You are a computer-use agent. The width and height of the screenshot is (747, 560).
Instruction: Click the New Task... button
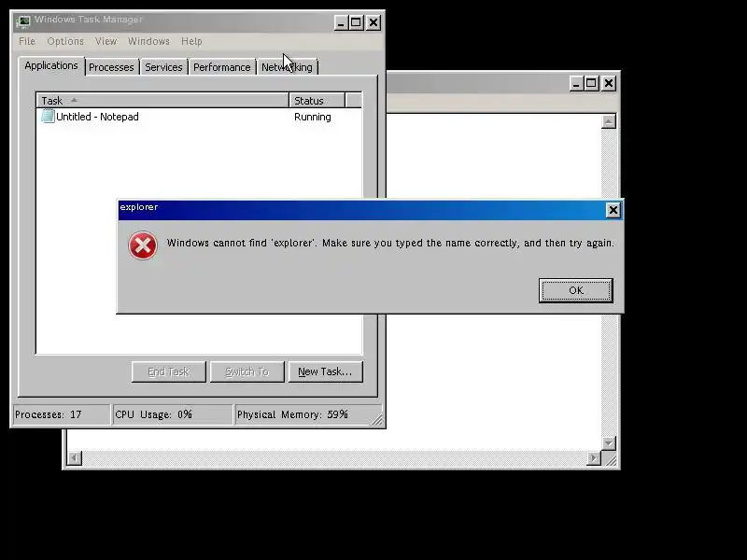click(325, 371)
